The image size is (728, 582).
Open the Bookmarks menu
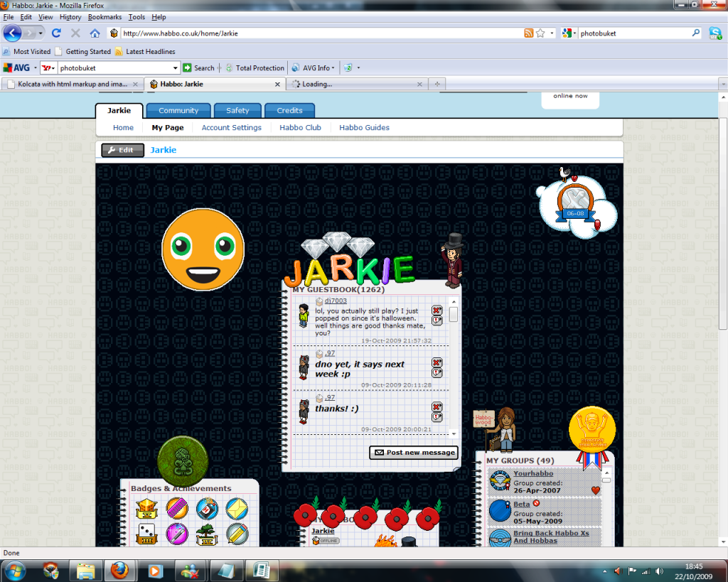105,17
